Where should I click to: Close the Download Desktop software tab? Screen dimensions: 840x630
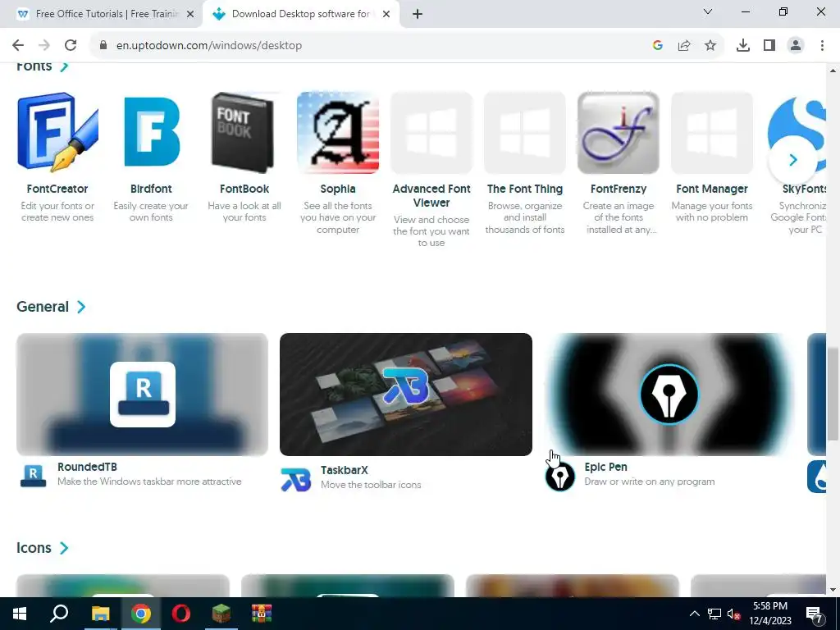point(386,14)
